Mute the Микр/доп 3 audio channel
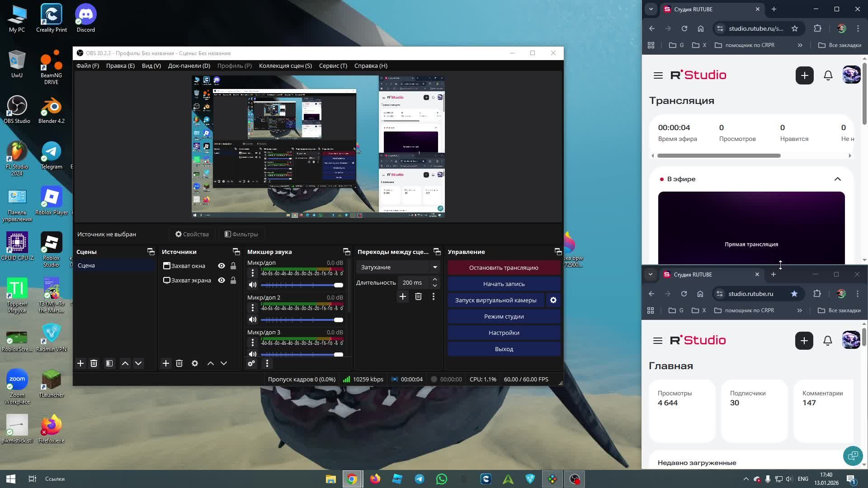The height and width of the screenshot is (488, 868). click(253, 354)
